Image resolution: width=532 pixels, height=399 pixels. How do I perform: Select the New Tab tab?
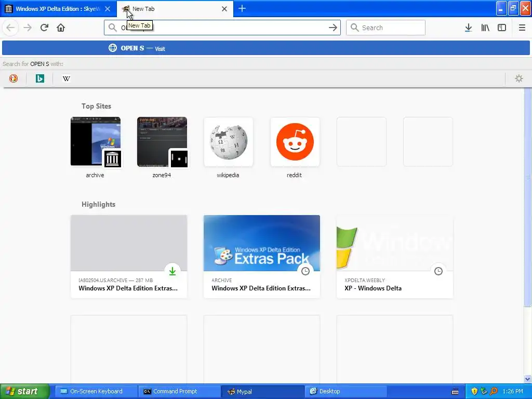pyautogui.click(x=175, y=9)
